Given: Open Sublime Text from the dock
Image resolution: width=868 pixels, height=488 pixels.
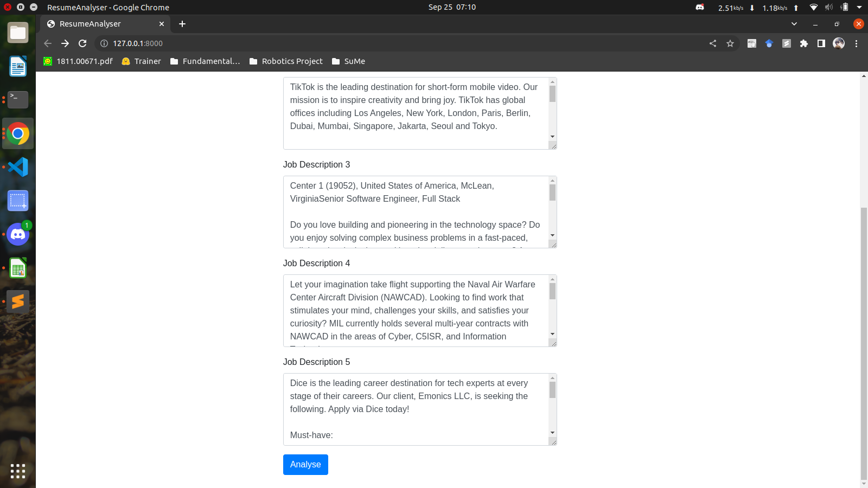Looking at the screenshot, I should click(x=18, y=301).
